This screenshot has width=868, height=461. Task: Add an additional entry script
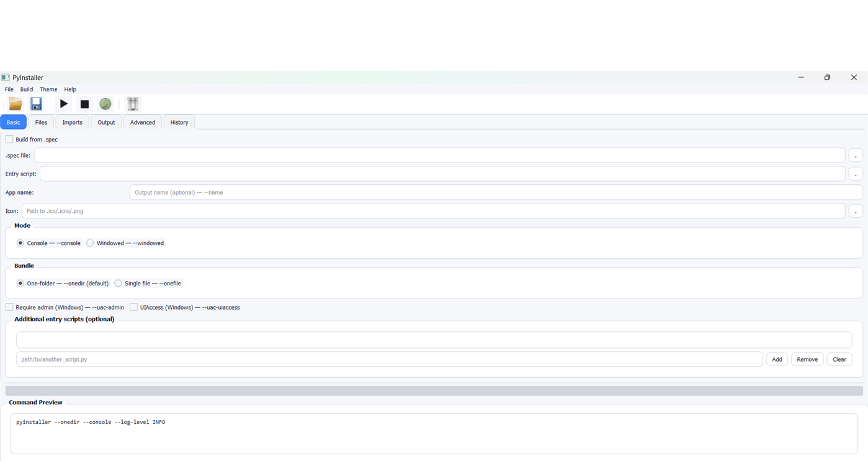click(x=776, y=359)
